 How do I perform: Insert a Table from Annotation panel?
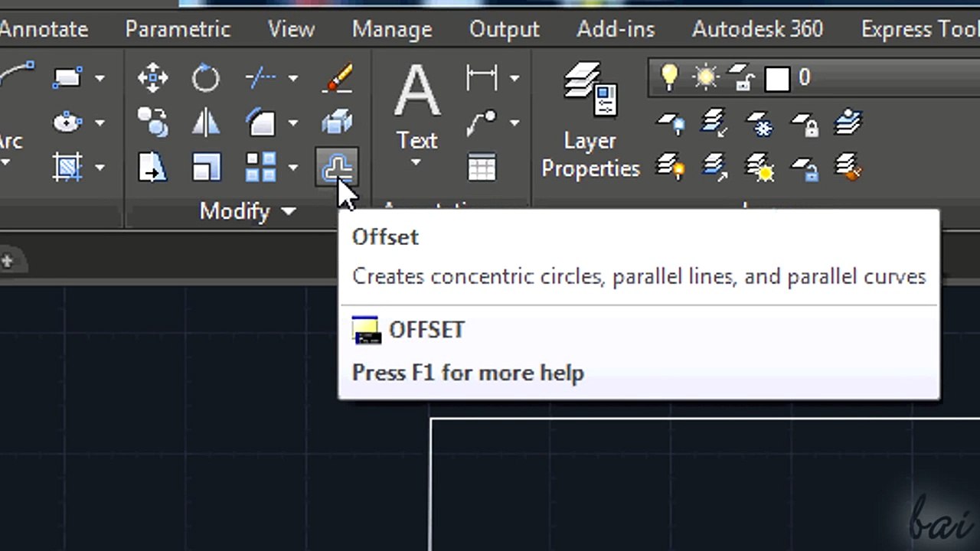(x=482, y=168)
